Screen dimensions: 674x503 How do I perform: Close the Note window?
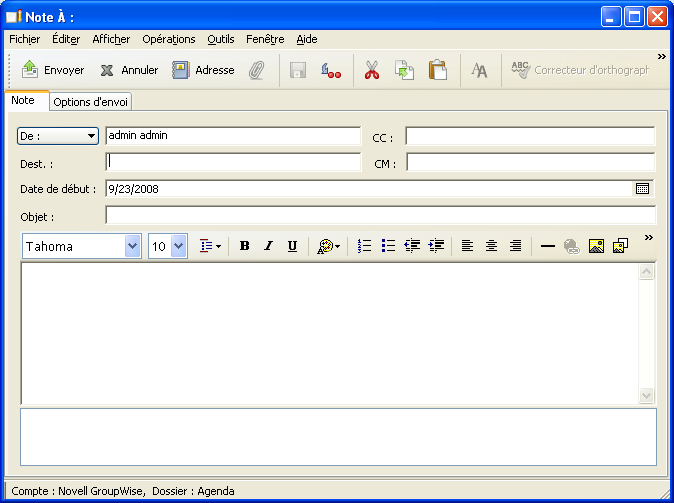[658, 17]
